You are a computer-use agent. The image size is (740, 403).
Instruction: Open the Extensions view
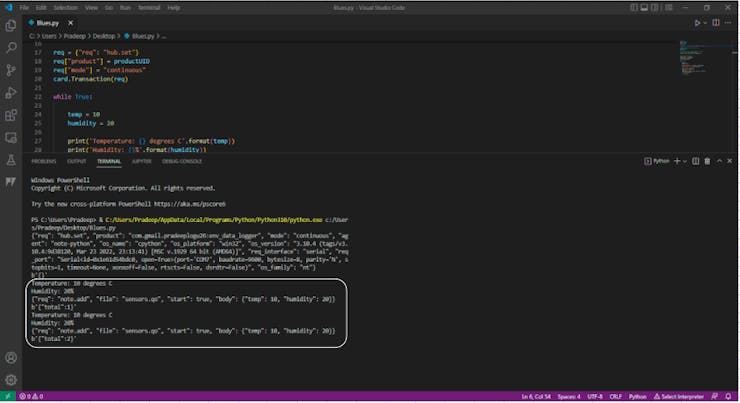click(x=11, y=116)
